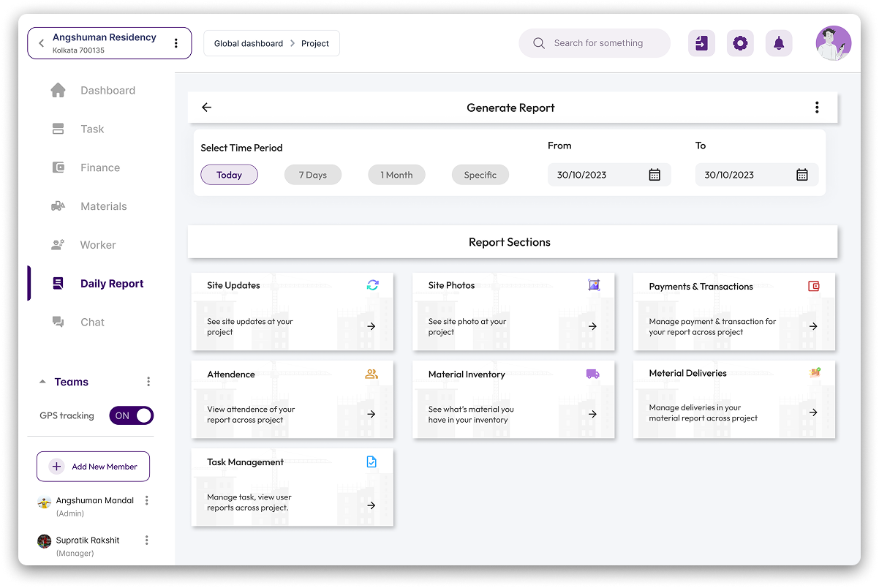Click the truck icon on Material Inventory card

[594, 374]
